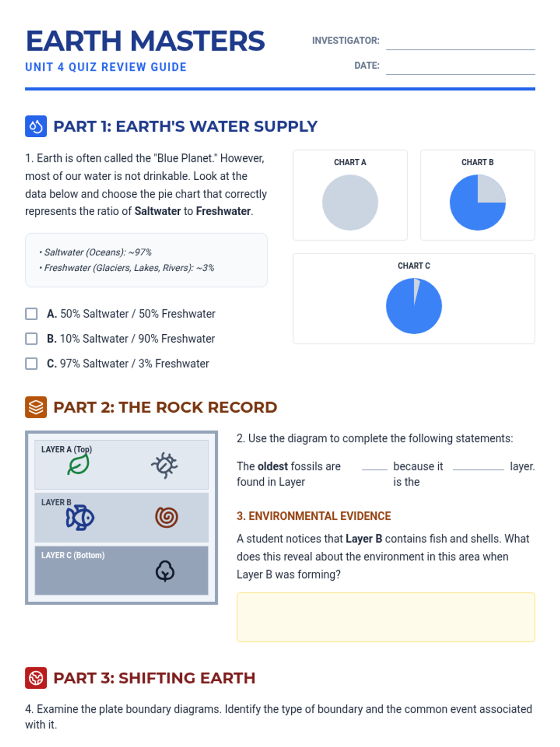Click the rock layers icon beside Part 2

(36, 407)
